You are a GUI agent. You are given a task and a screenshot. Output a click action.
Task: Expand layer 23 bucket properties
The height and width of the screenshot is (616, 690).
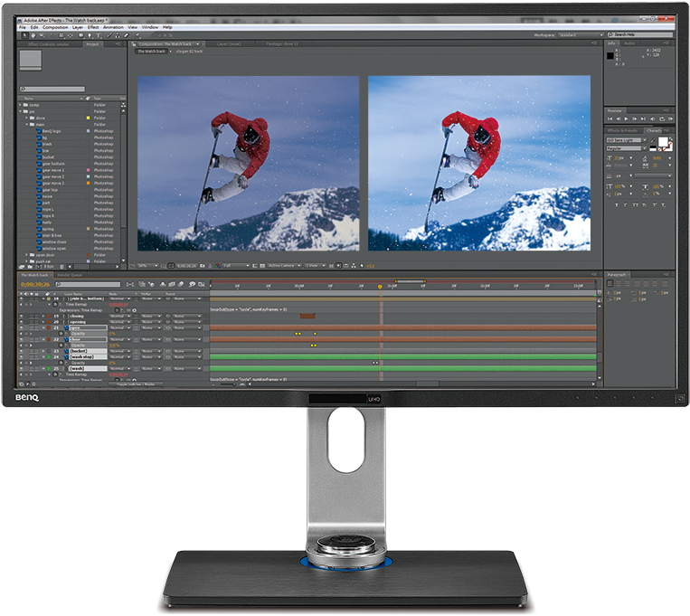pyautogui.click(x=43, y=351)
